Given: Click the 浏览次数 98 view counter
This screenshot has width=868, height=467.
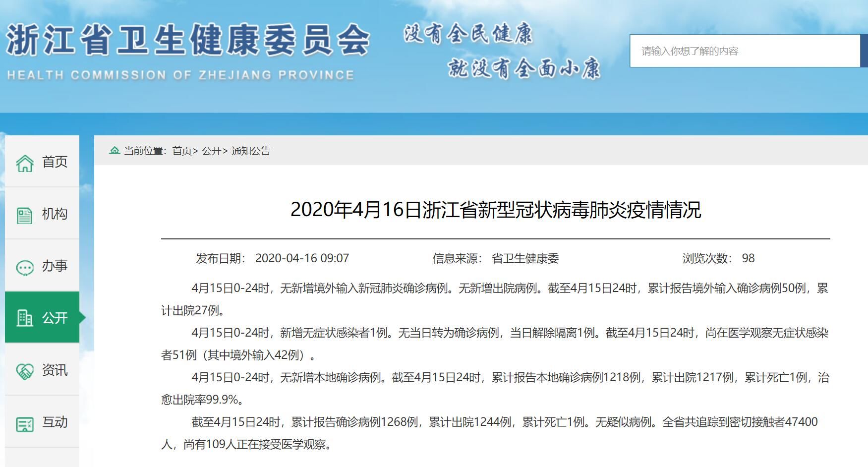Looking at the screenshot, I should [718, 258].
